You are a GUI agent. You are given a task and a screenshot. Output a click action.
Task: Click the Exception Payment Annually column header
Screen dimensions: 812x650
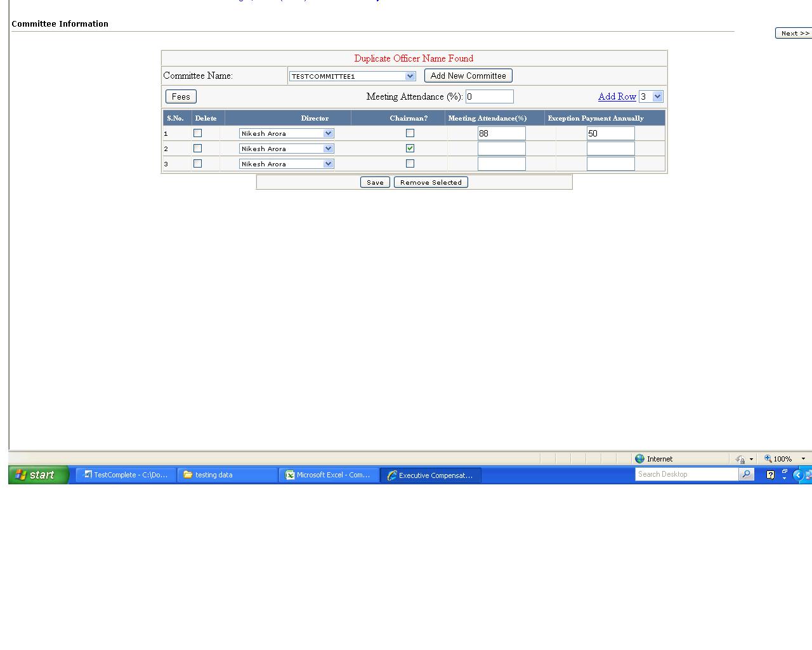click(596, 118)
